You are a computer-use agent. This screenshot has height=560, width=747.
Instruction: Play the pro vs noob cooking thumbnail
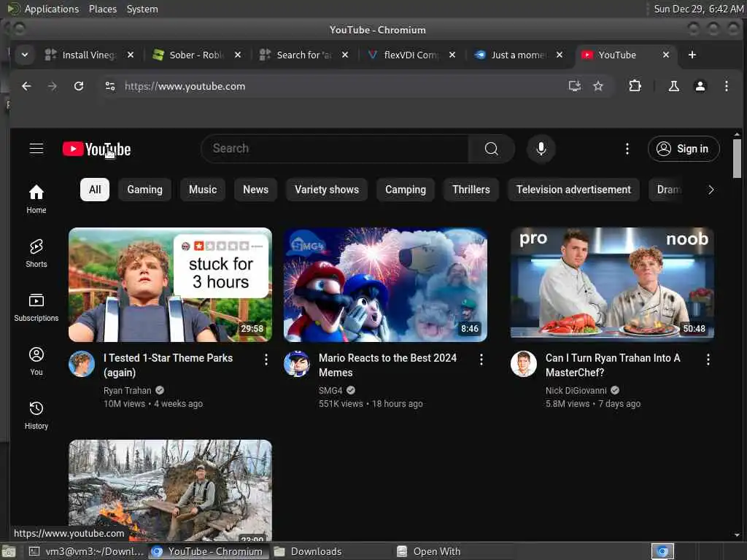point(612,285)
